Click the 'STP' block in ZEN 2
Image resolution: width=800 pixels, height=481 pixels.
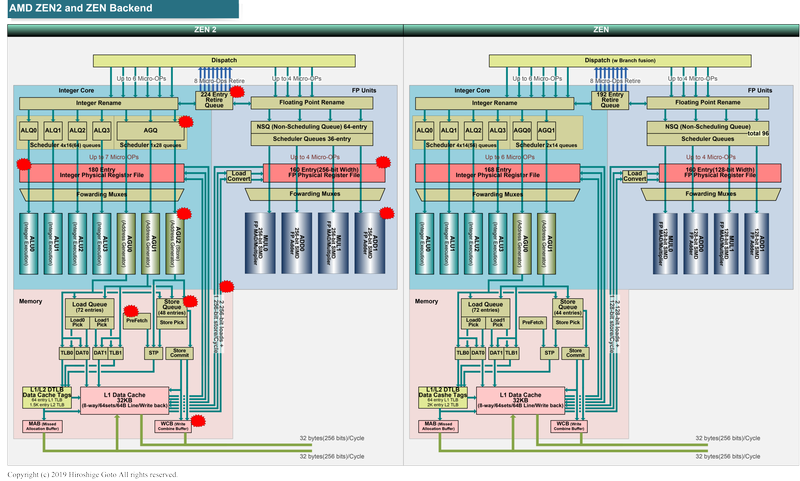point(154,353)
